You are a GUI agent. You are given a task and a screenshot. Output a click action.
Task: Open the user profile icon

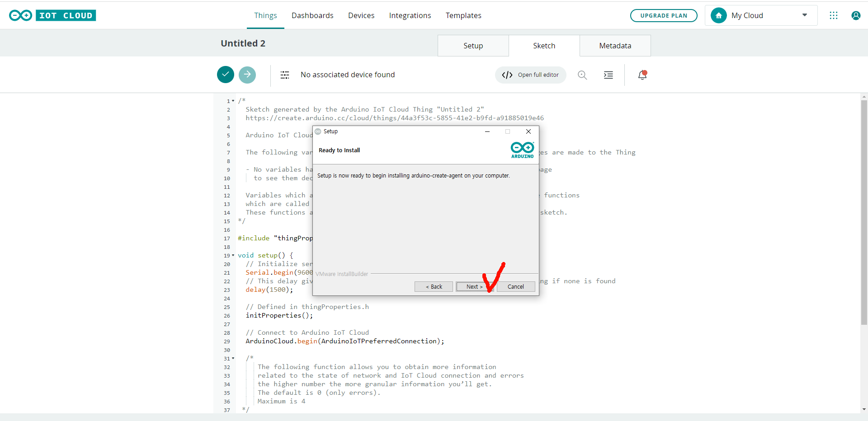[856, 15]
